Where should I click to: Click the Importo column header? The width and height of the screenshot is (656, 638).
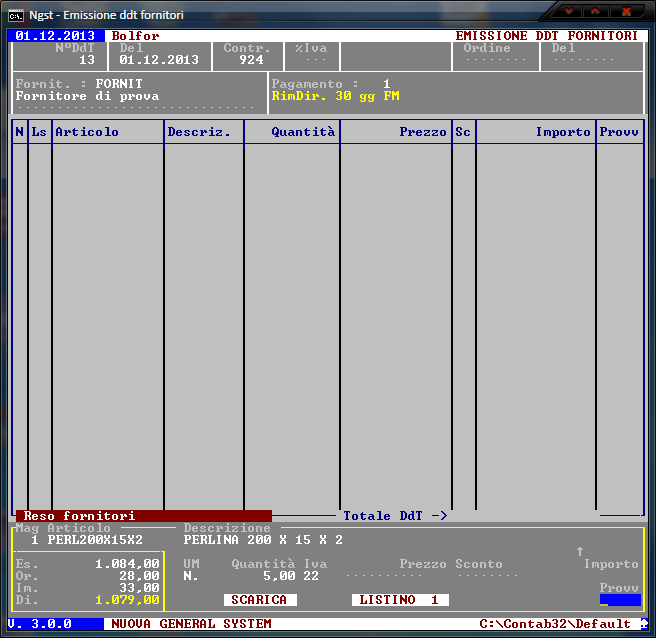pos(563,132)
